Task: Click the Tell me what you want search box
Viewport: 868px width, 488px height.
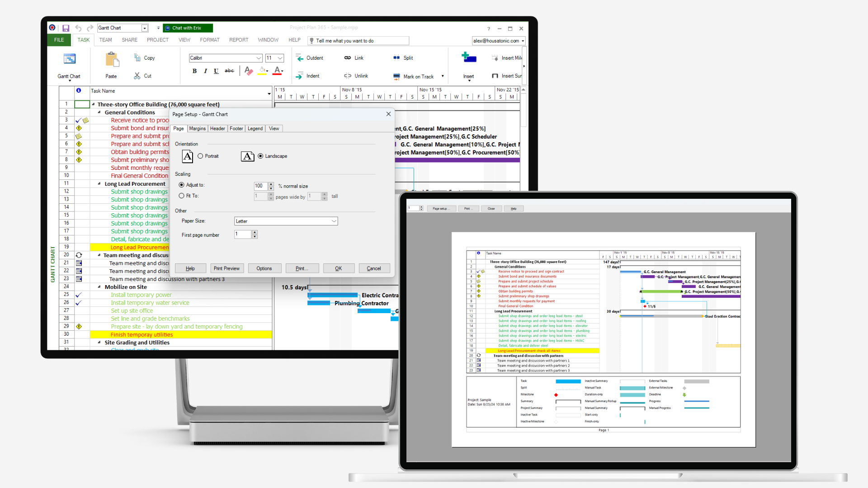Action: coord(359,41)
